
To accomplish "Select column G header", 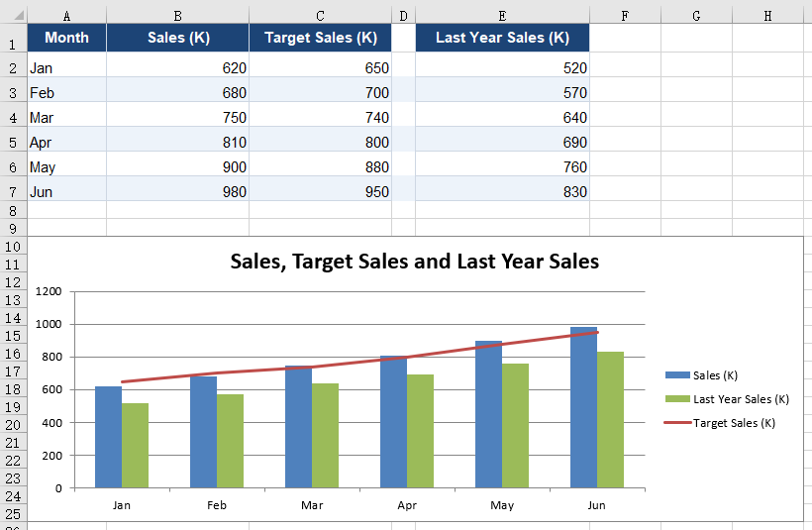I will (x=696, y=16).
